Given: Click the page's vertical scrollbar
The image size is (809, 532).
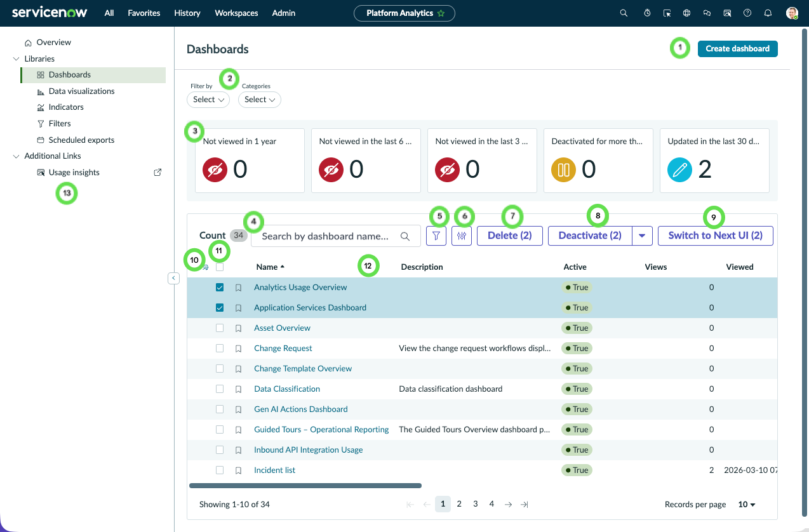Looking at the screenshot, I should coord(805,273).
